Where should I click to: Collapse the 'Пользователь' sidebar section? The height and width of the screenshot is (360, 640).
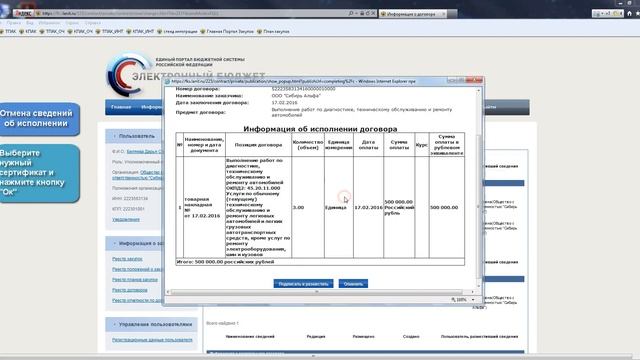click(x=115, y=136)
